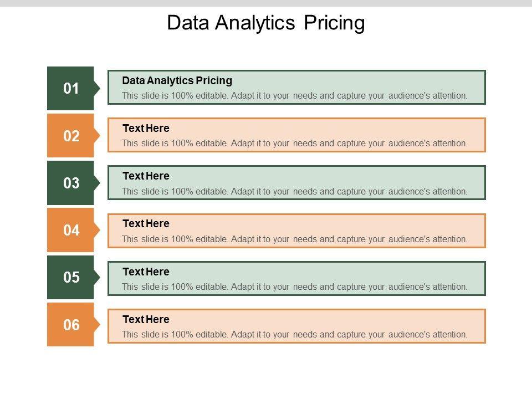Image resolution: width=532 pixels, height=399 pixels.
Task: Click the description text in row 02
Action: (x=294, y=143)
